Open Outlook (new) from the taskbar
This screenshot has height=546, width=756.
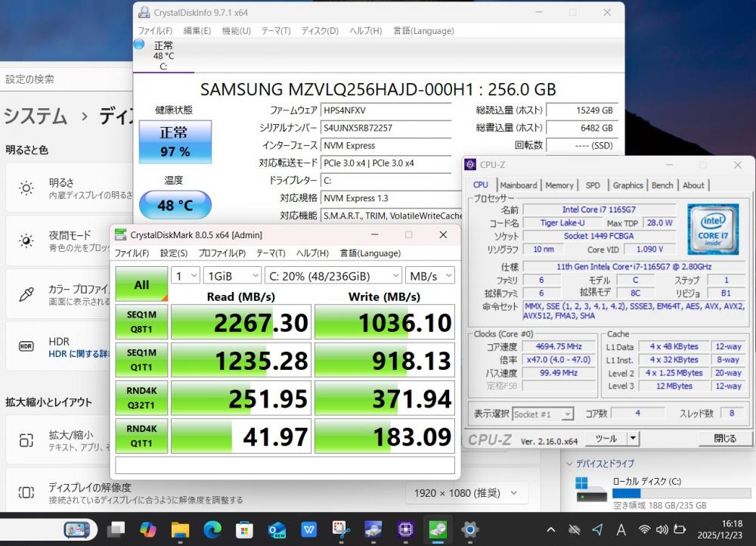[x=277, y=529]
